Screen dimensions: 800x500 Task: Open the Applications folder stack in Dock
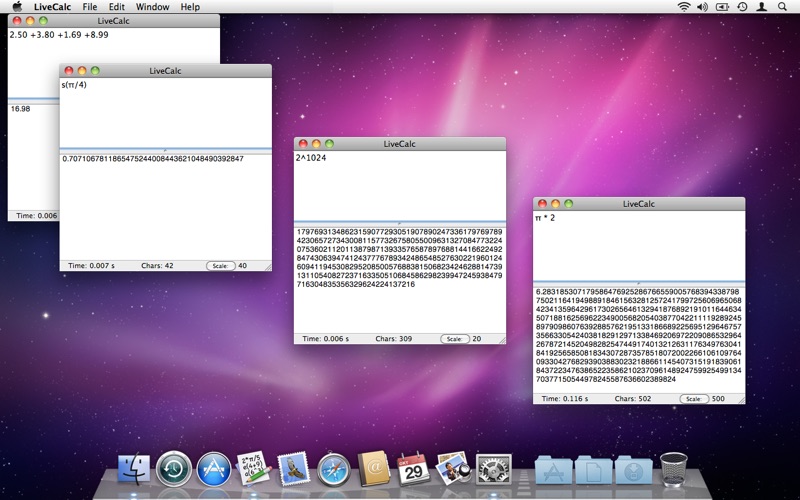tap(554, 470)
